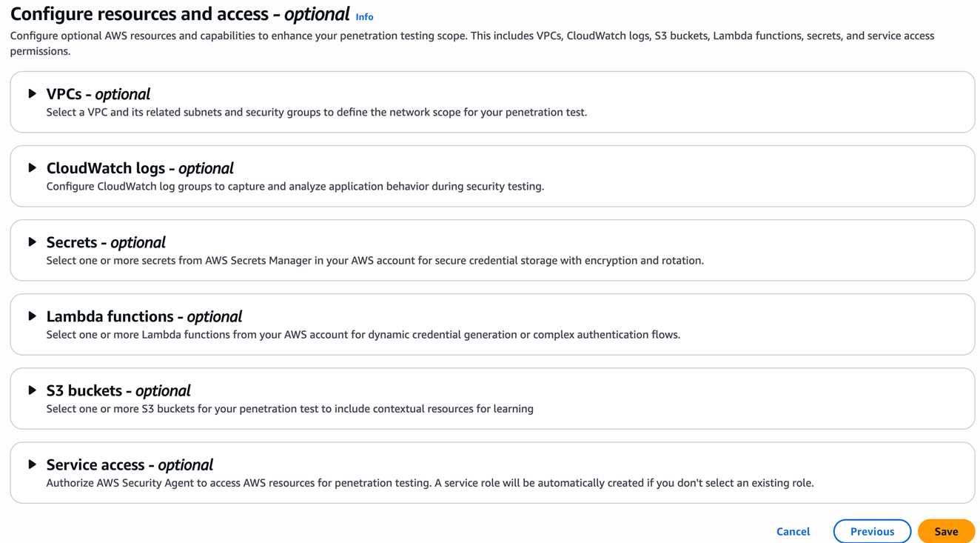The width and height of the screenshot is (980, 543).
Task: Toggle the S3 buckets triangle icon
Action: 33,390
